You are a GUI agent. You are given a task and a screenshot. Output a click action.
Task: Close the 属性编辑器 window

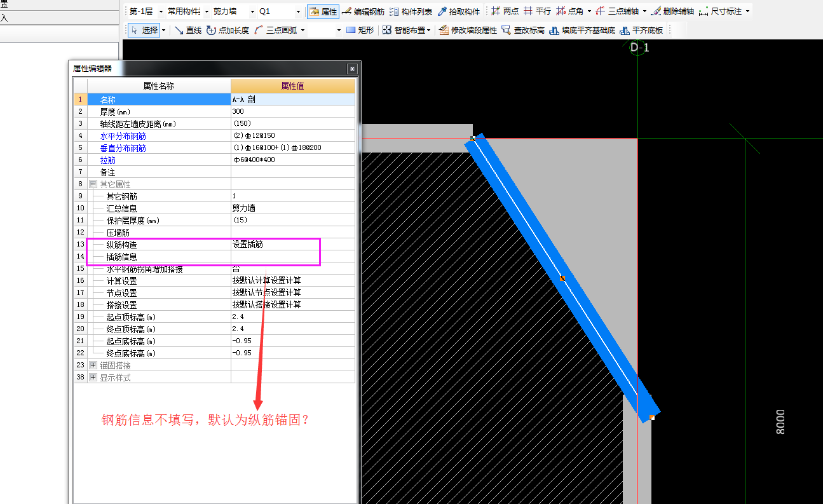coord(352,69)
